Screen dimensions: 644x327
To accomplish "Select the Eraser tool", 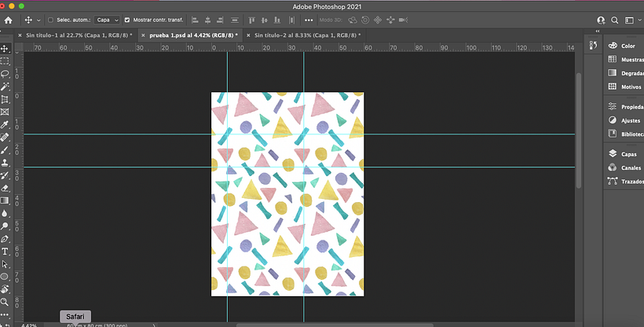I will (5, 189).
